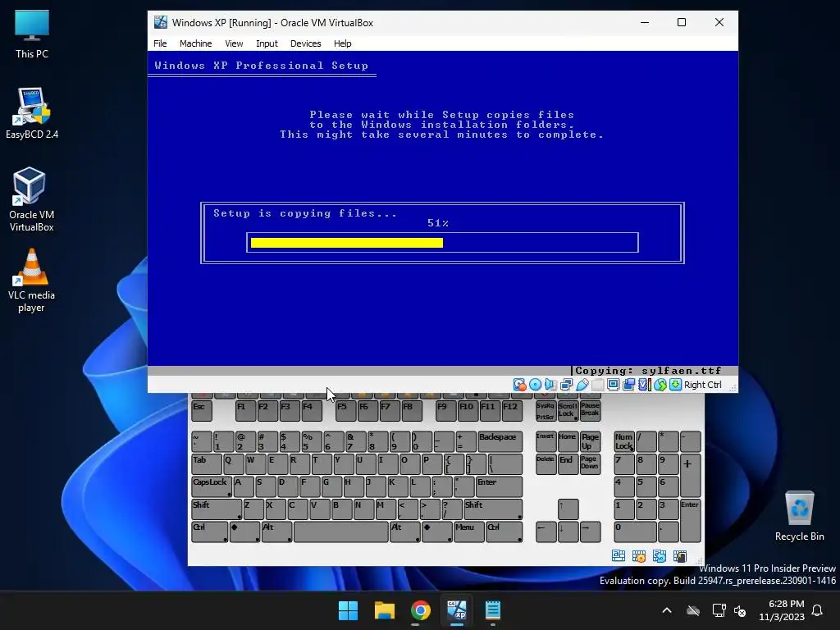This screenshot has height=630, width=840.
Task: Open Google Chrome from the taskbar
Action: [421, 610]
